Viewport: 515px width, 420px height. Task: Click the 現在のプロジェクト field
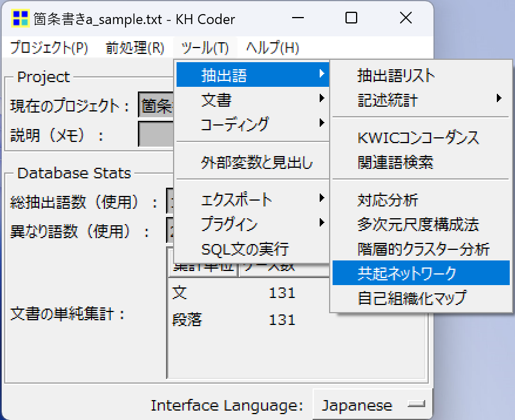pyautogui.click(x=156, y=105)
